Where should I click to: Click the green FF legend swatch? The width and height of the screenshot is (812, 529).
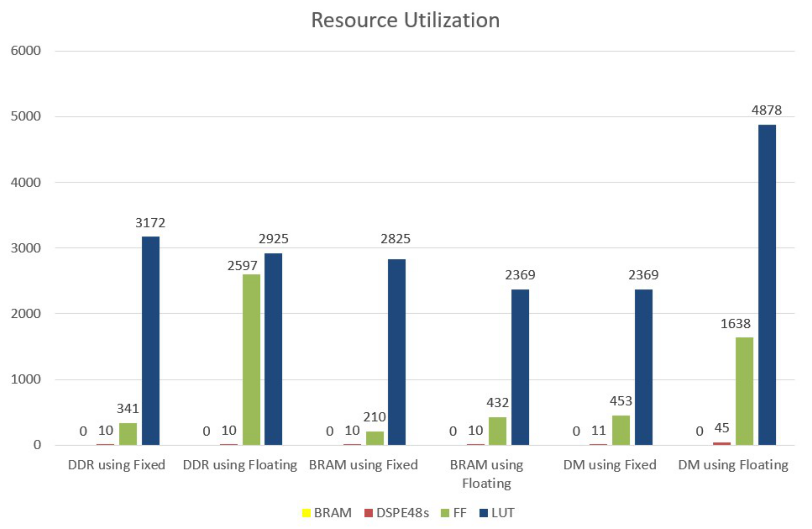[x=445, y=513]
